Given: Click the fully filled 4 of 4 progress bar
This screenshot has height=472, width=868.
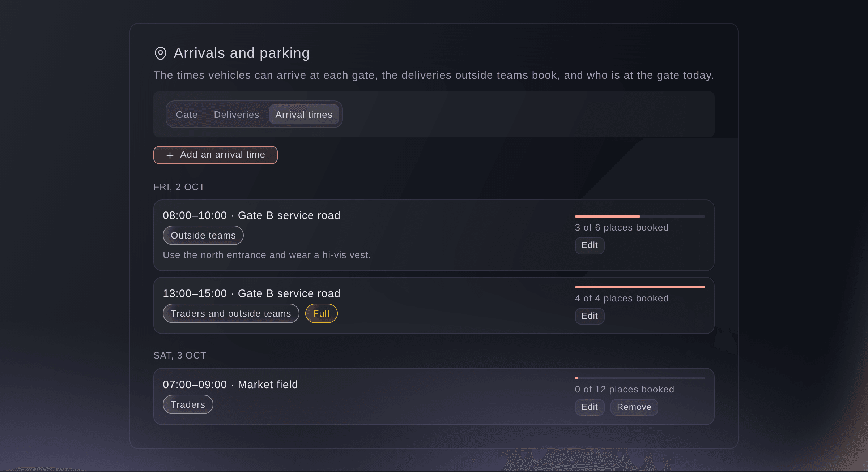Looking at the screenshot, I should 640,287.
